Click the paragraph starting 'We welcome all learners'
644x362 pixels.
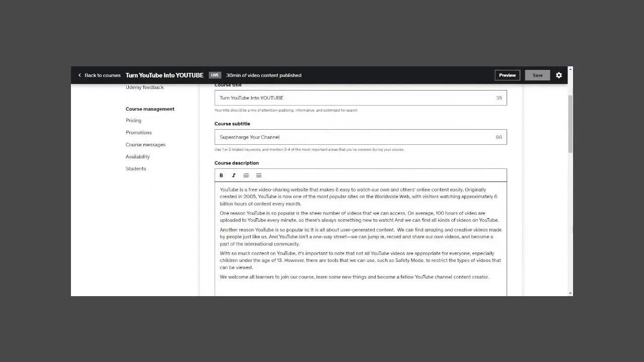(x=354, y=277)
